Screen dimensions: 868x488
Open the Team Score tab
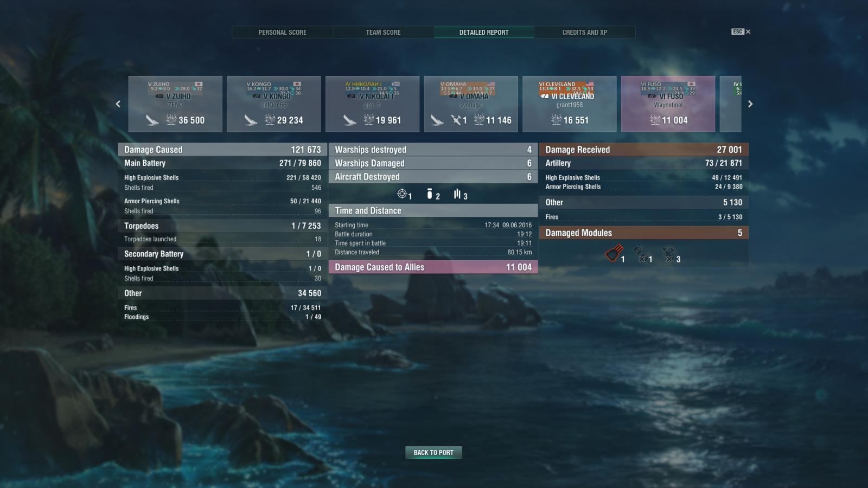(x=383, y=33)
